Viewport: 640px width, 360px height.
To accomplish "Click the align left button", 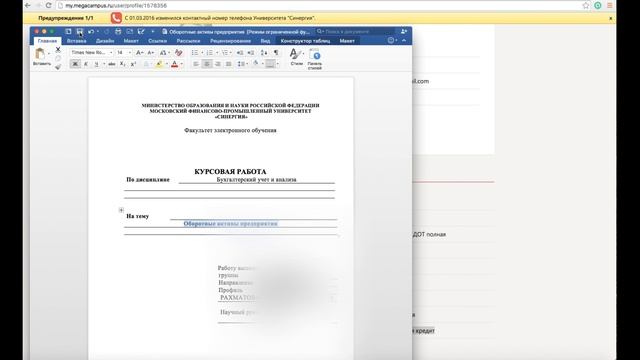I will click(x=196, y=64).
